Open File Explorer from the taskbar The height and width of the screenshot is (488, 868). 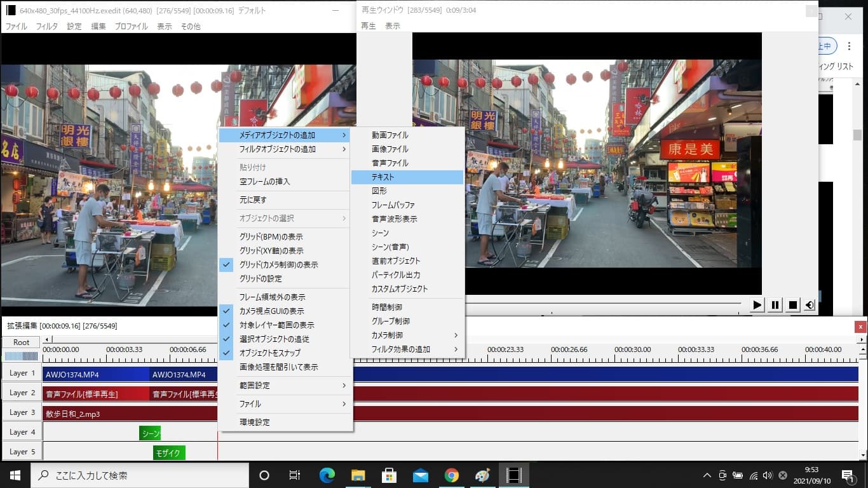tap(358, 475)
